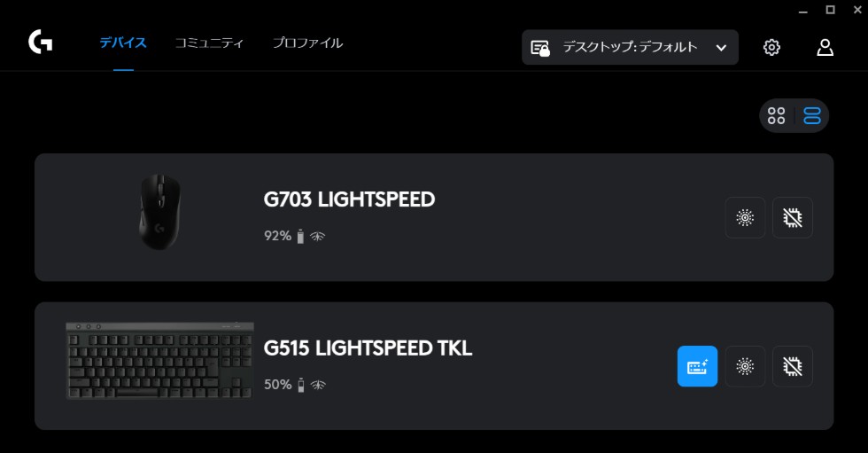Click the blue keyboard key-assignment icon for G515
Viewport: 868px width, 453px height.
point(697,366)
